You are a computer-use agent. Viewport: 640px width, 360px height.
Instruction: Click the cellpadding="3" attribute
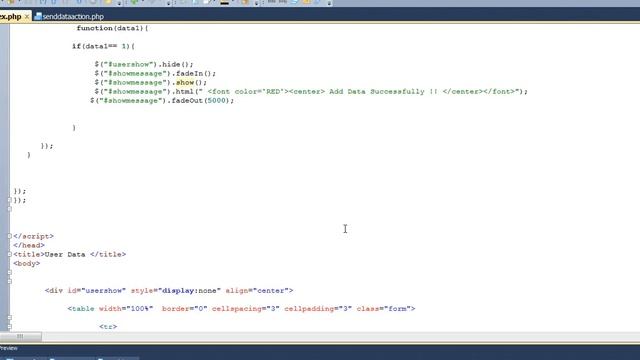coord(318,309)
